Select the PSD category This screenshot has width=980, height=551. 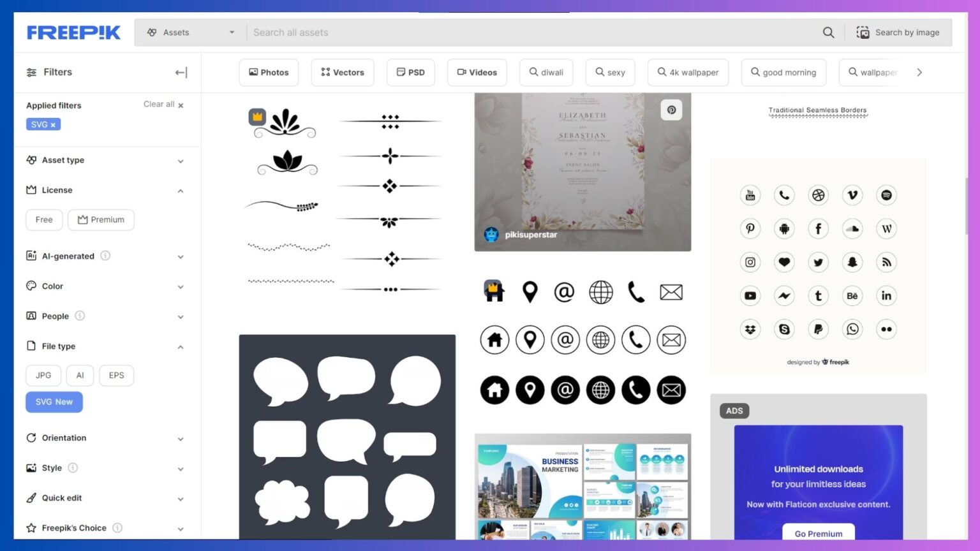point(410,72)
